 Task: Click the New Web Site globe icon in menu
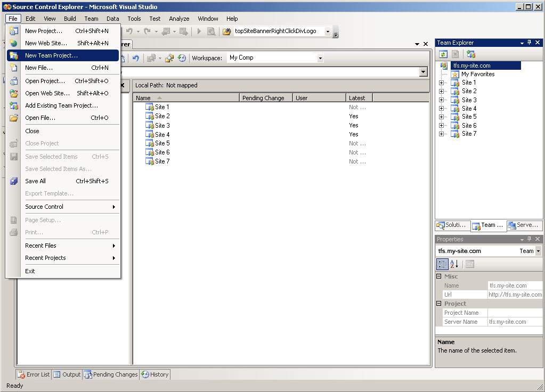[13, 43]
